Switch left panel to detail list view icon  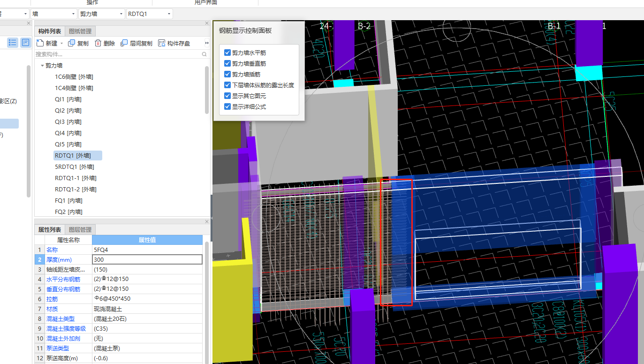(25, 43)
